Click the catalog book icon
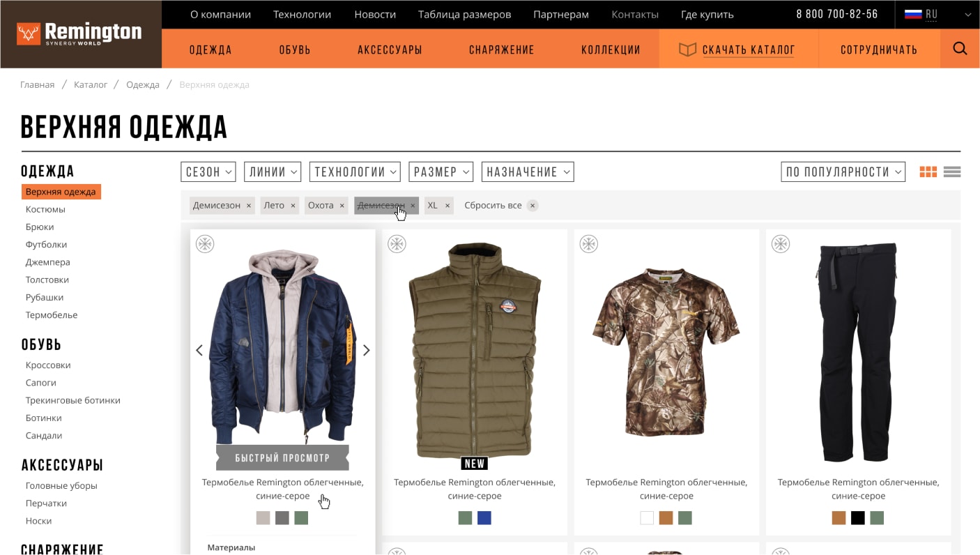 [688, 50]
